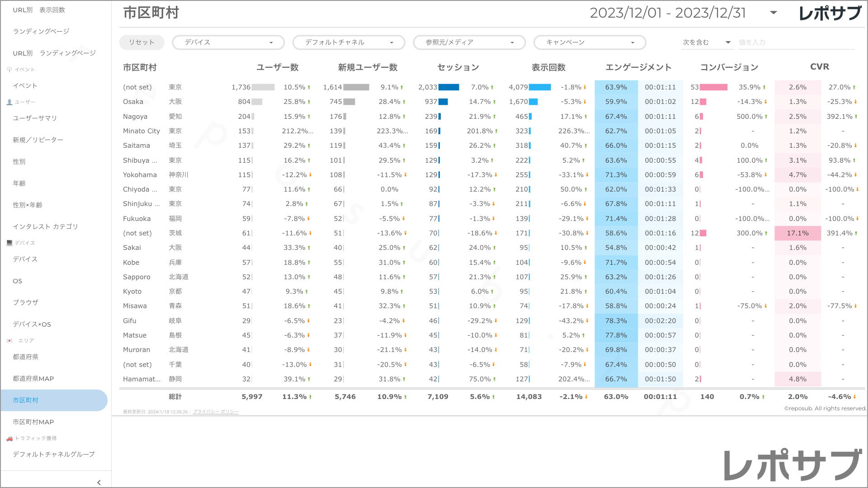Open the date range dropdown arrow
Screen dimensions: 868x488
[x=774, y=13]
